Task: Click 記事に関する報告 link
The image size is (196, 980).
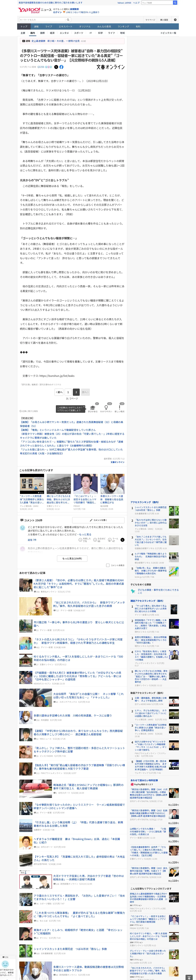Action: pyautogui.click(x=29, y=411)
